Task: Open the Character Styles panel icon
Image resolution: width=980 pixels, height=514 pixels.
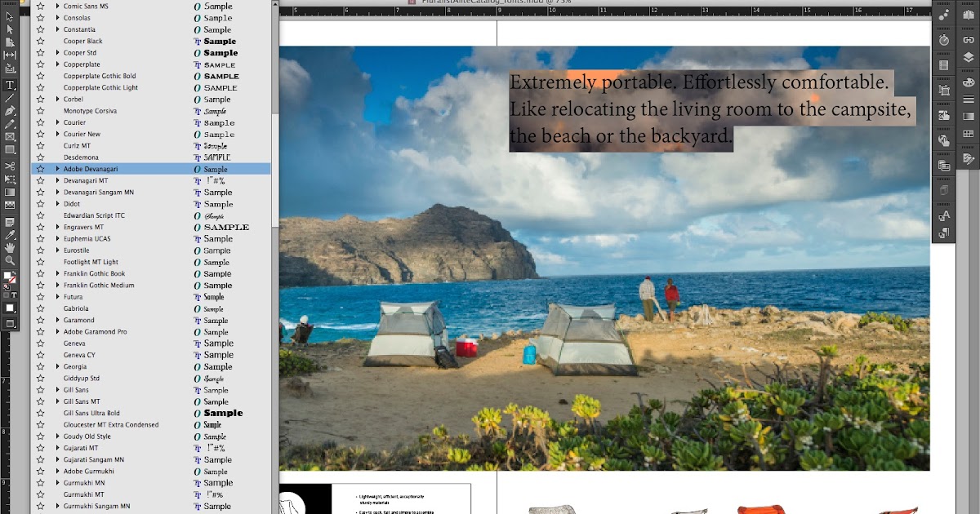Action: [944, 215]
